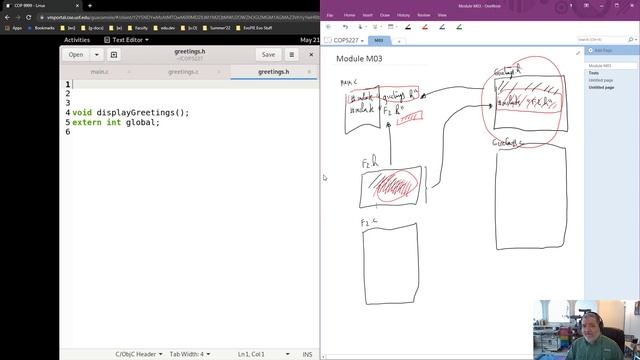The height and width of the screenshot is (360, 640).
Task: Click the Module M03 page title
Action: [x=359, y=59]
